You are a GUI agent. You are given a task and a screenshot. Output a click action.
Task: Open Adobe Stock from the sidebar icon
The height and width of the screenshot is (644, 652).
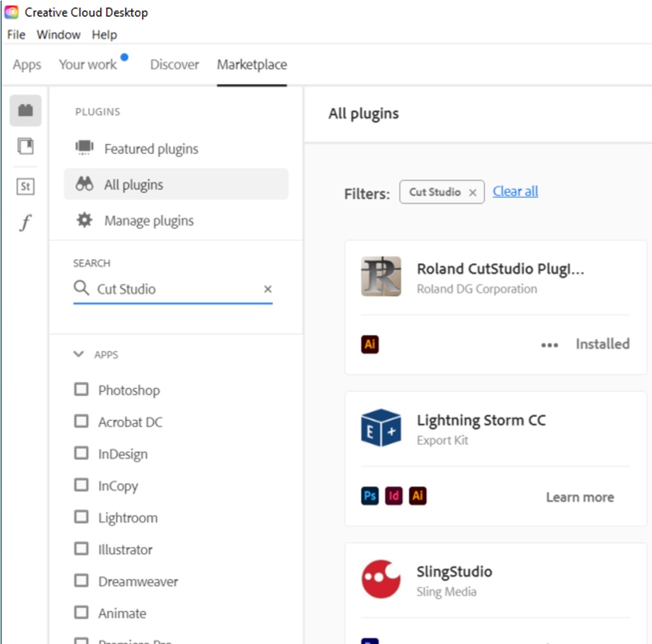tap(25, 186)
